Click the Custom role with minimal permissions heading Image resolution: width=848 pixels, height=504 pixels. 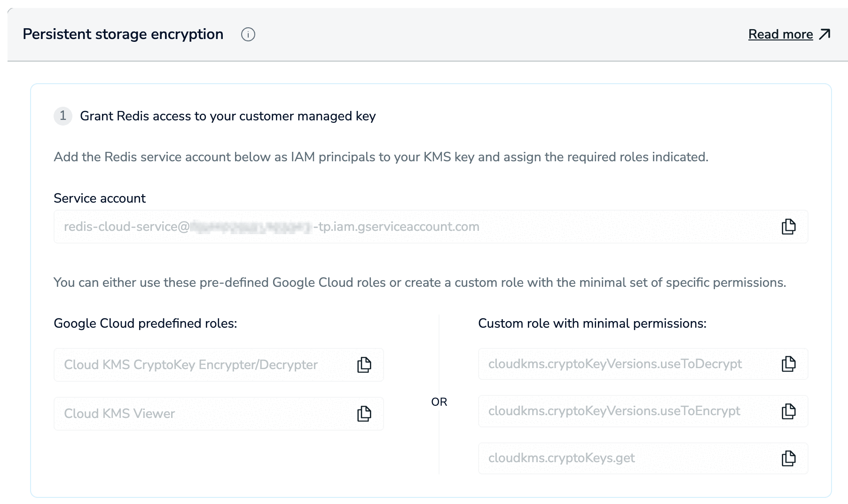click(592, 323)
